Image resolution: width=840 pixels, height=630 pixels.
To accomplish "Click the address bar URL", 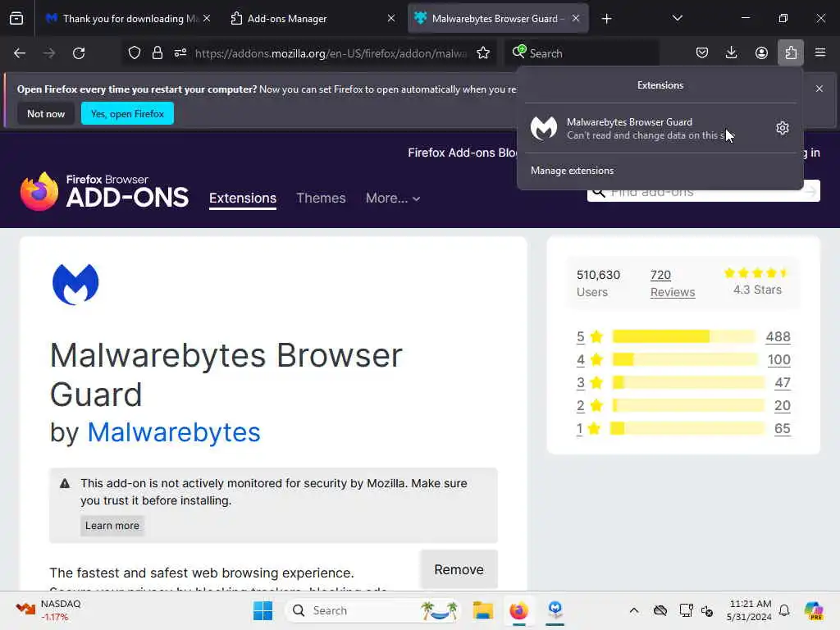I will point(331,53).
